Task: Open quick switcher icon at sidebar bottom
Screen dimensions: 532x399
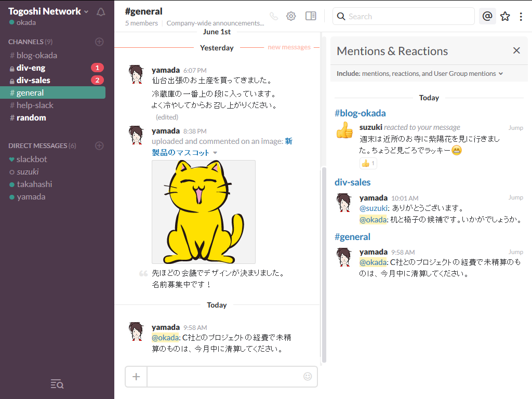Action: [57, 384]
